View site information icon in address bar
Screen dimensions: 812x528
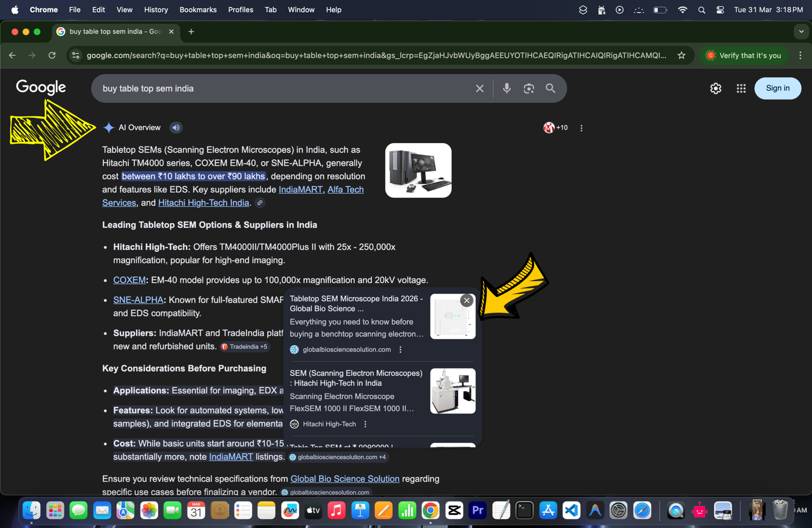tap(76, 55)
